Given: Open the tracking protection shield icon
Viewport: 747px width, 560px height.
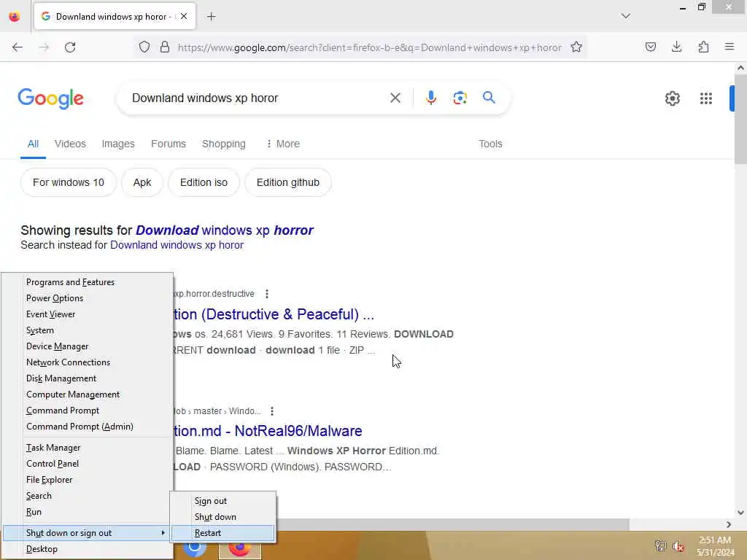Looking at the screenshot, I should [144, 47].
